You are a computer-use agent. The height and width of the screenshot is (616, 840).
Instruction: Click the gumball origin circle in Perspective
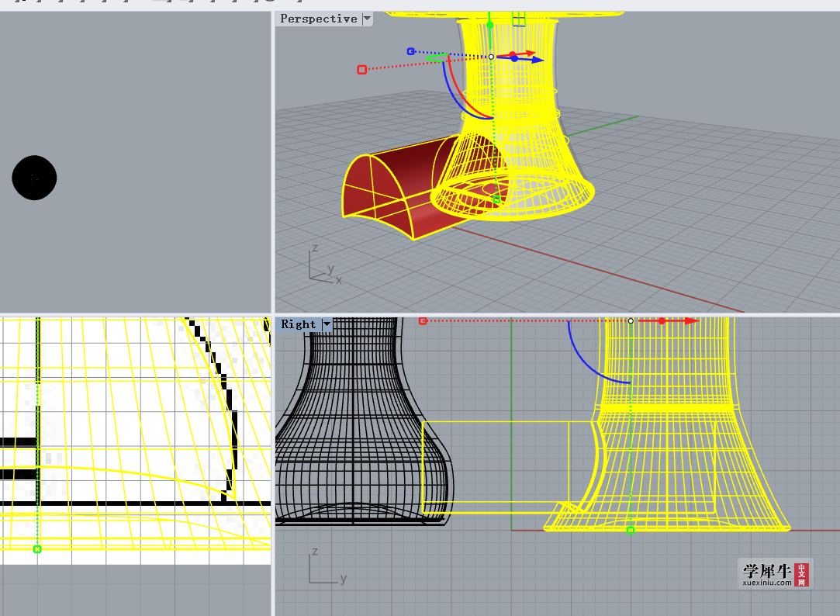tap(491, 57)
